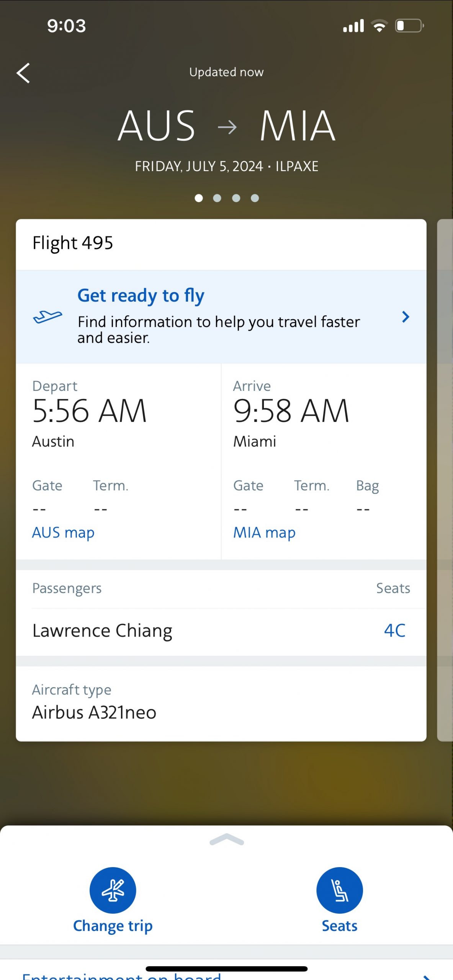Tap the airplane icon beside Get ready to fly

[47, 317]
